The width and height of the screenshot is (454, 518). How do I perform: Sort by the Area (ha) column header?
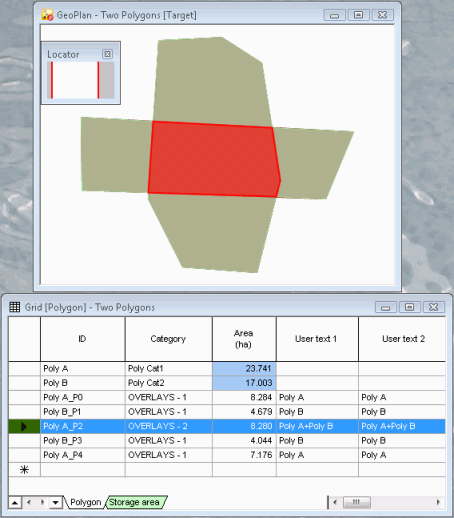click(x=244, y=339)
